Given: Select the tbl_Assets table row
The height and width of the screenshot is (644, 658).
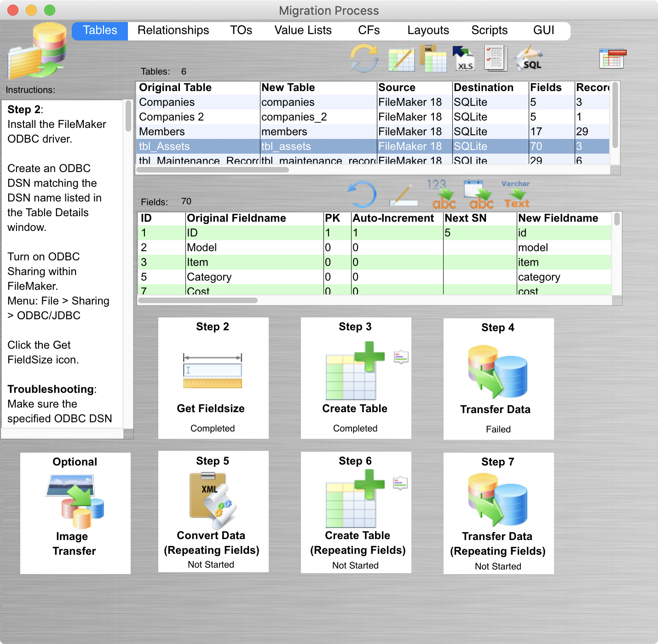Looking at the screenshot, I should click(x=373, y=146).
